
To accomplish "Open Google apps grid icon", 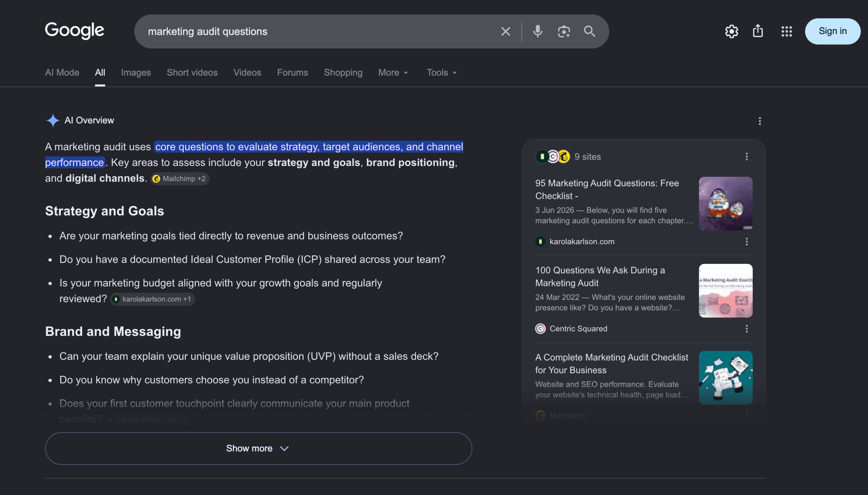I will 786,31.
